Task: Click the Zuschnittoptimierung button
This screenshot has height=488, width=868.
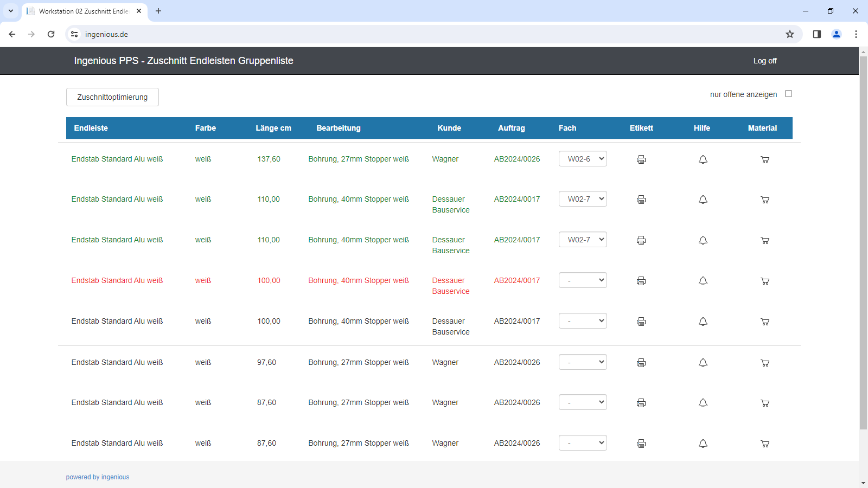Action: pyautogui.click(x=112, y=97)
